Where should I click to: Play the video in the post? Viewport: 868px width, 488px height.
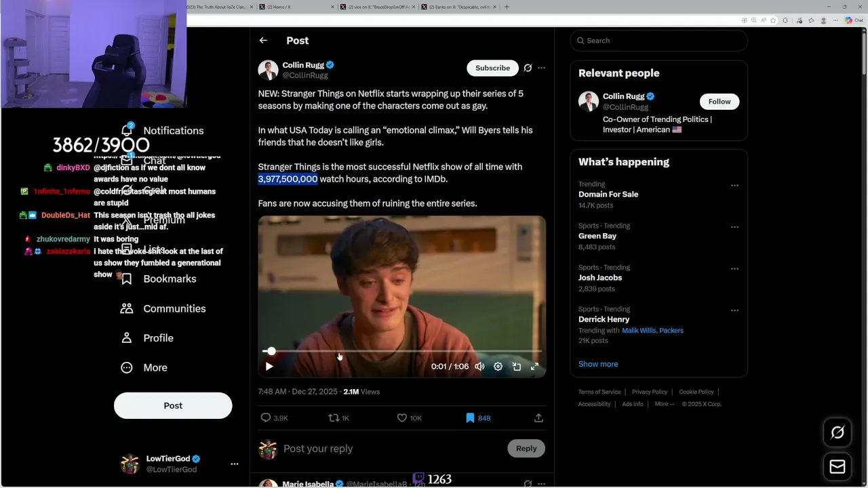coord(269,367)
